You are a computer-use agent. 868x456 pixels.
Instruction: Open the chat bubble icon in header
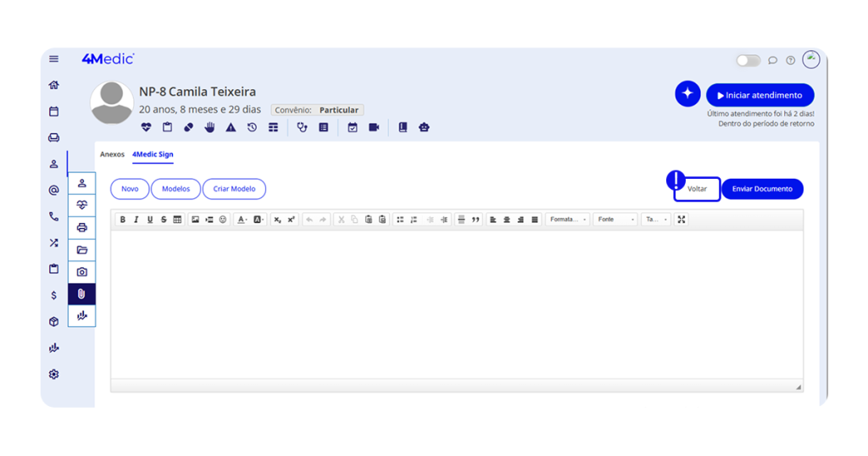(x=773, y=60)
